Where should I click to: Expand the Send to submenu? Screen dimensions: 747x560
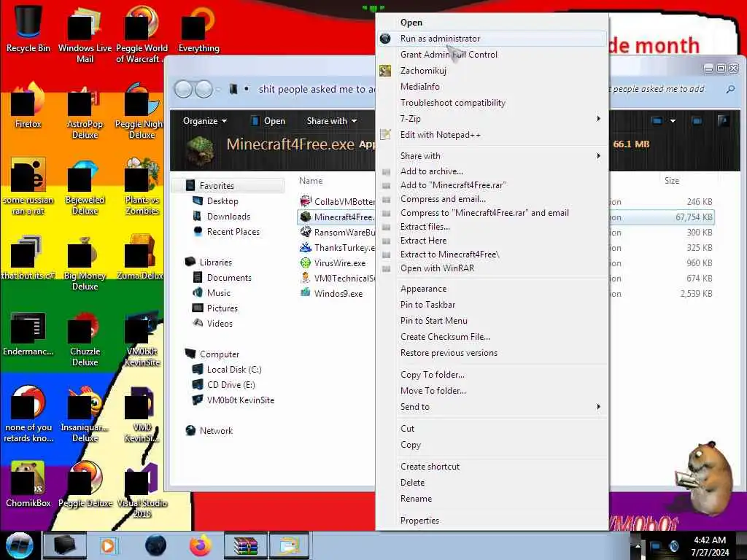[x=492, y=407]
